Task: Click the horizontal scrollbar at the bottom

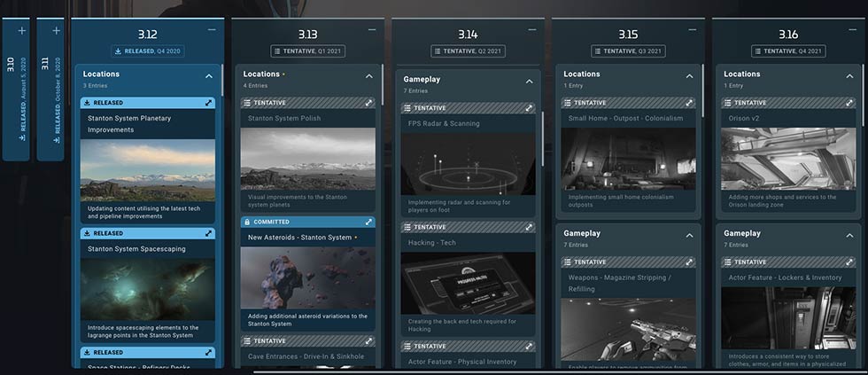Action: (559, 371)
